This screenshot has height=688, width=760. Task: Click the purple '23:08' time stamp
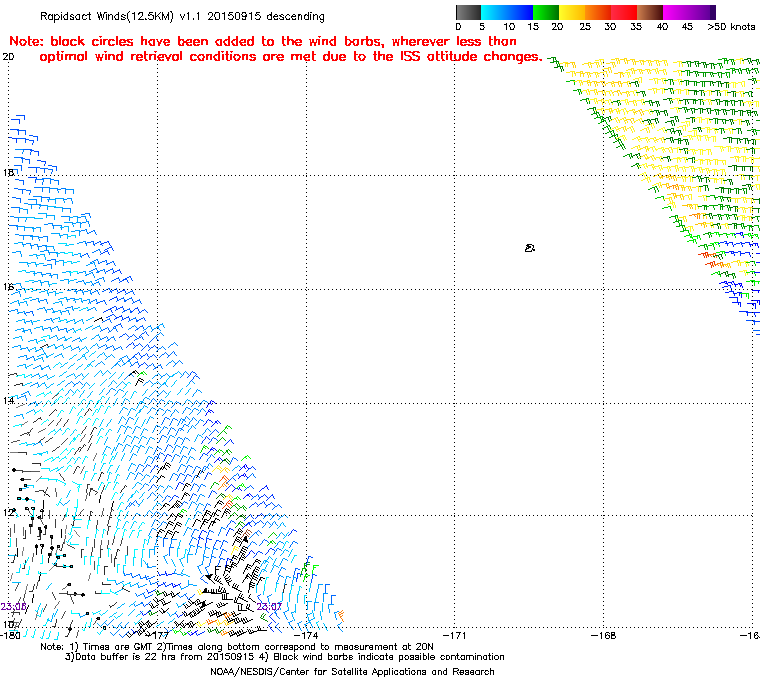[x=14, y=607]
